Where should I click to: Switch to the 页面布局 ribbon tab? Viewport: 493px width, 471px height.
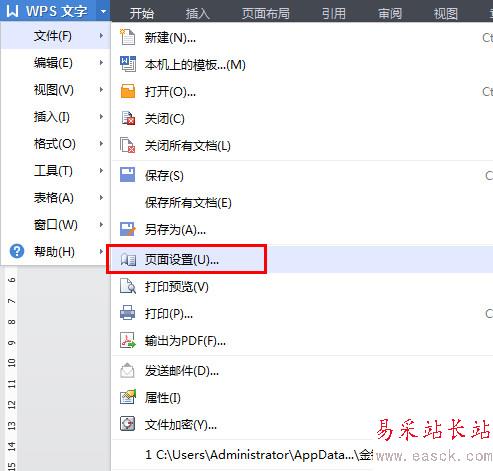point(266,13)
